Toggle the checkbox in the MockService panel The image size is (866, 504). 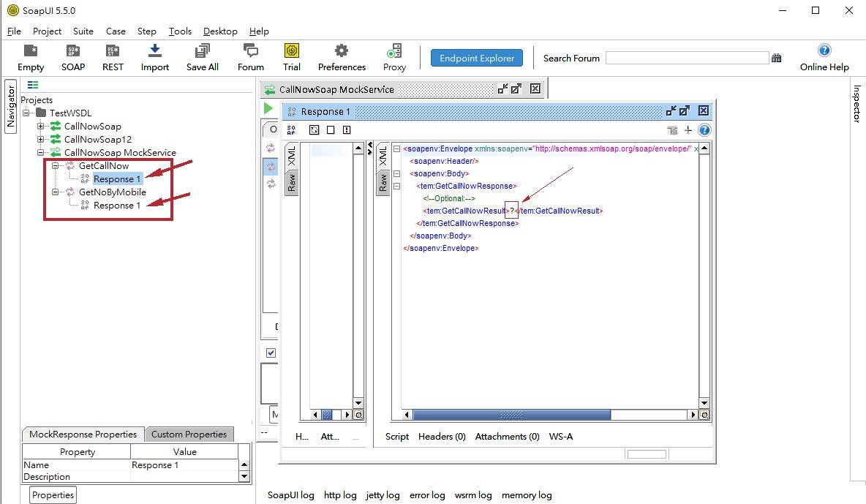tap(271, 353)
